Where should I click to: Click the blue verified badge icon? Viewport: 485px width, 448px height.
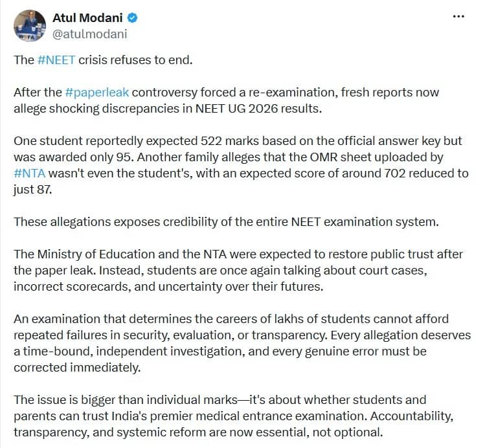pyautogui.click(x=133, y=18)
